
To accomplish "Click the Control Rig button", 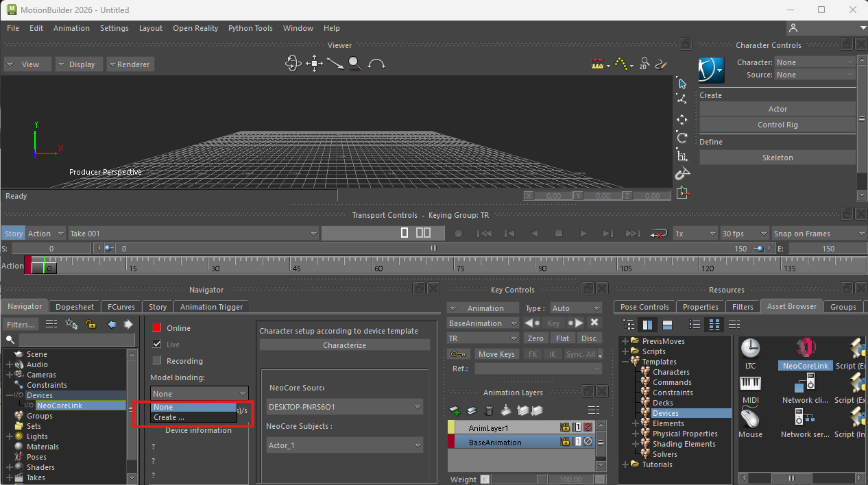I will coord(777,125).
